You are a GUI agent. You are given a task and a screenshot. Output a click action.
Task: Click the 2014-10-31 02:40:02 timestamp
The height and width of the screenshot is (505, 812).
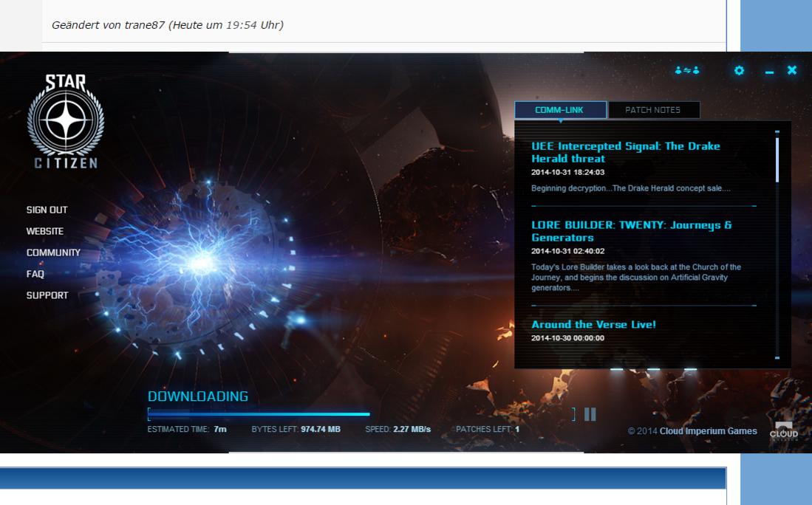tap(567, 251)
